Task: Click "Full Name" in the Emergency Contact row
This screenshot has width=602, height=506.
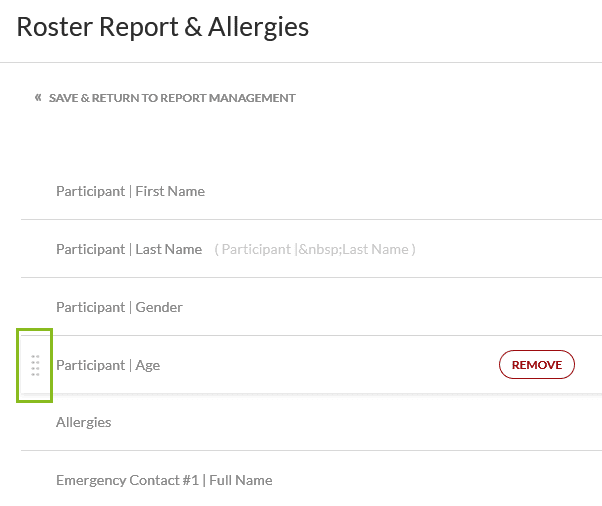Action: 240,480
